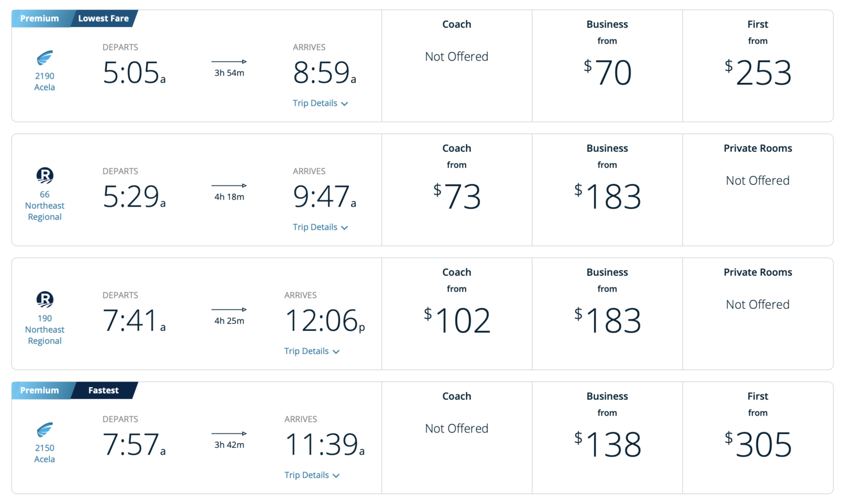
Task: Click the Acela logo for train 2190
Action: (45, 58)
